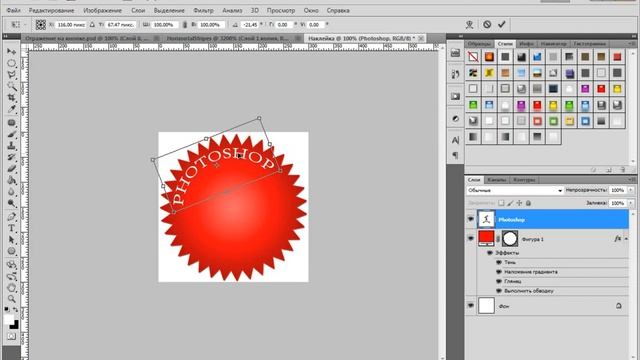Click the 3D menu
Image resolution: width=640 pixels, height=360 pixels.
tap(254, 10)
